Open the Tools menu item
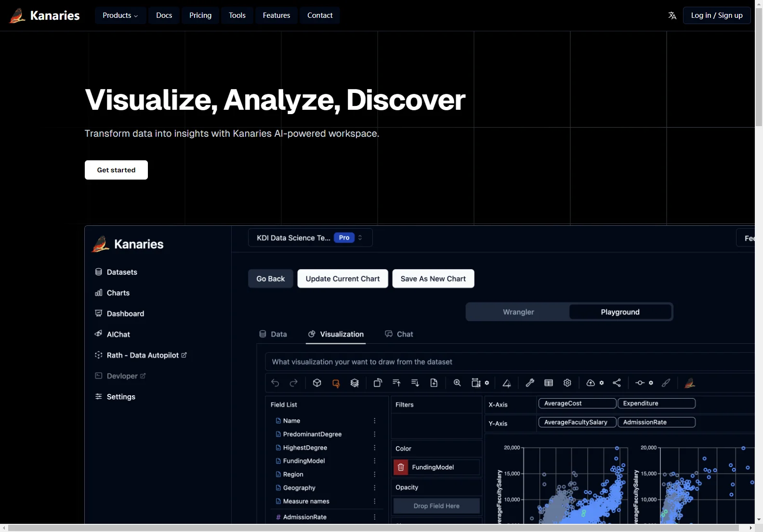The width and height of the screenshot is (763, 532). (237, 15)
